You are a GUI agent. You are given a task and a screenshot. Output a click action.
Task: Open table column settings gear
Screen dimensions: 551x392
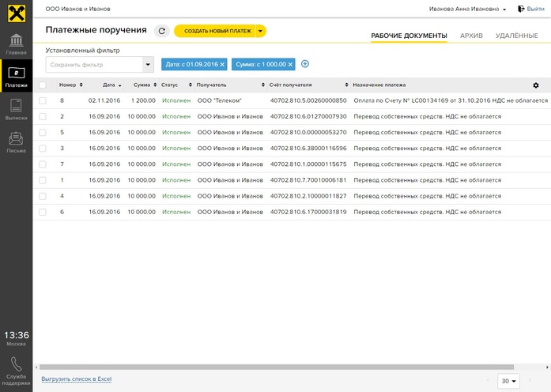tap(536, 85)
